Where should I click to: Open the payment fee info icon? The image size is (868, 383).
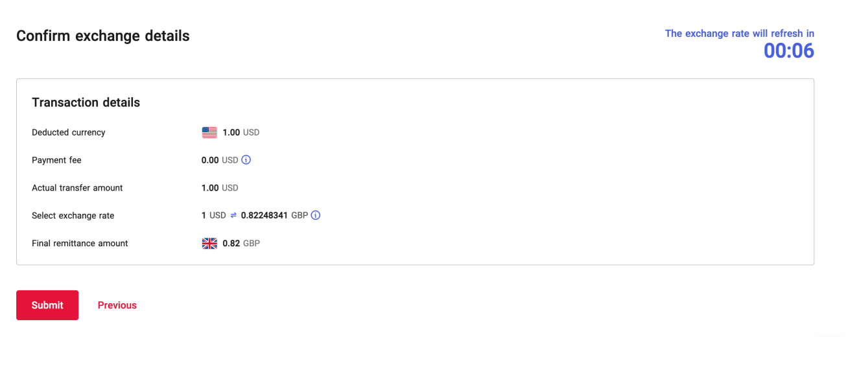[246, 160]
